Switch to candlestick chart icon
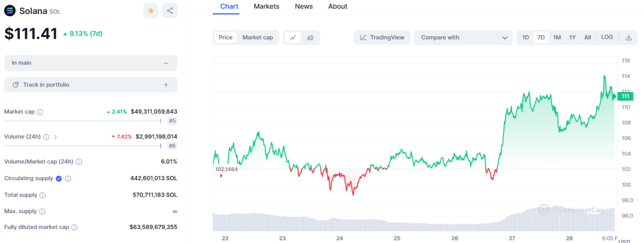The width and height of the screenshot is (644, 243). pyautogui.click(x=310, y=38)
